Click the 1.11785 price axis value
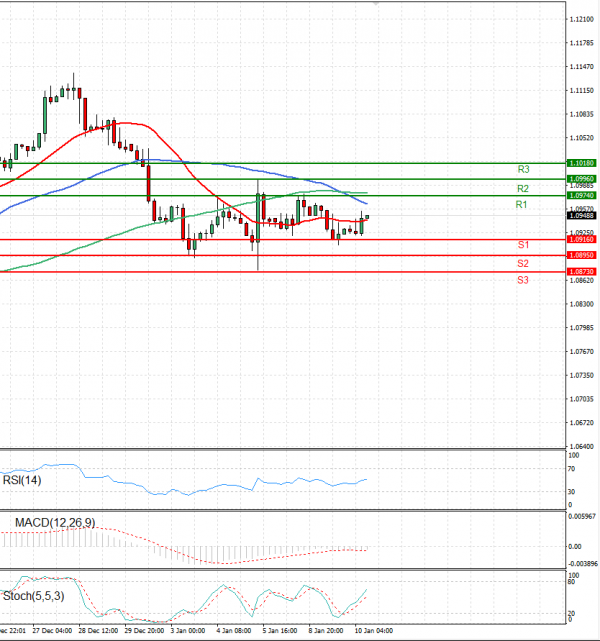The image size is (600, 641). [x=582, y=43]
